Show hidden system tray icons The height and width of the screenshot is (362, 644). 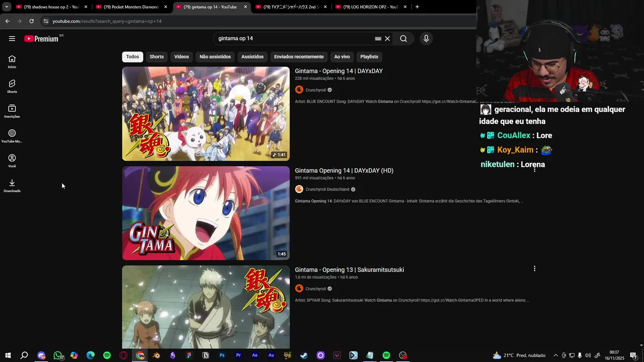coord(555,355)
